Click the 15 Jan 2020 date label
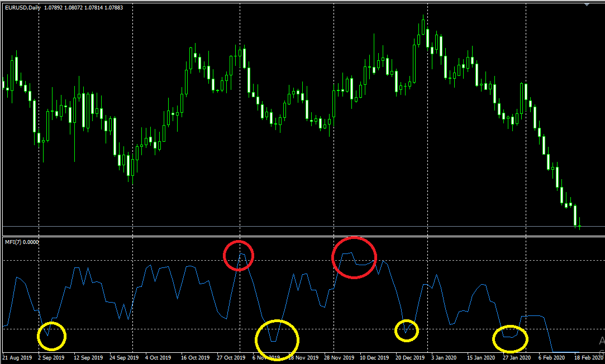 coord(481,358)
